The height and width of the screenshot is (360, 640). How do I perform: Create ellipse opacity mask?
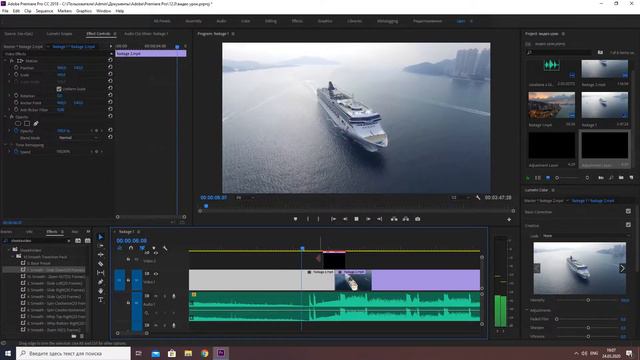18,123
